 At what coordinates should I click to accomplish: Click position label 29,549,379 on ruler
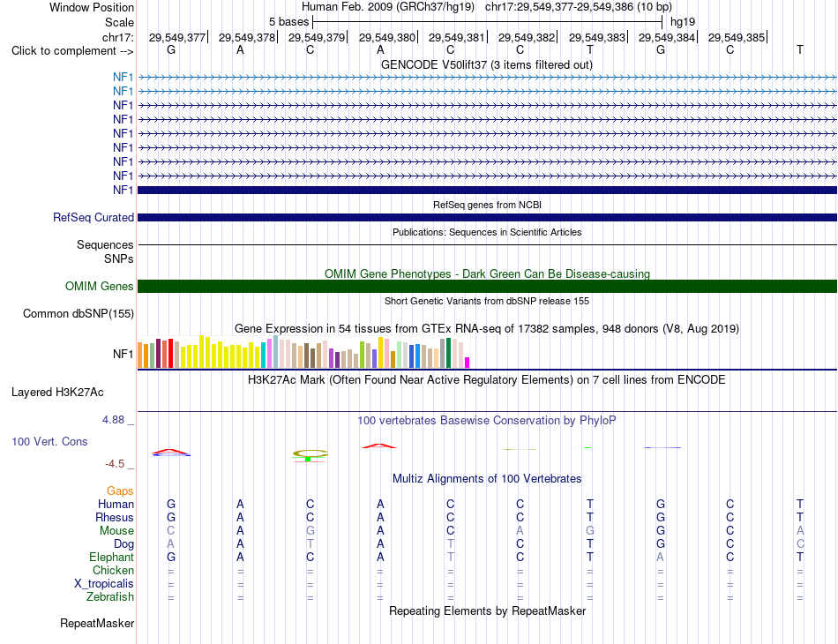pyautogui.click(x=317, y=37)
